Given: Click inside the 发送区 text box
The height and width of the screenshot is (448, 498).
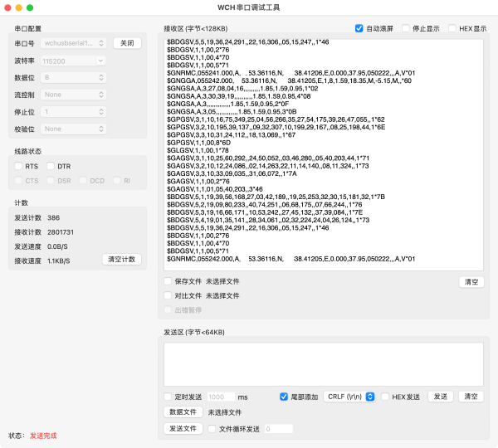Looking at the screenshot, I should [324, 364].
